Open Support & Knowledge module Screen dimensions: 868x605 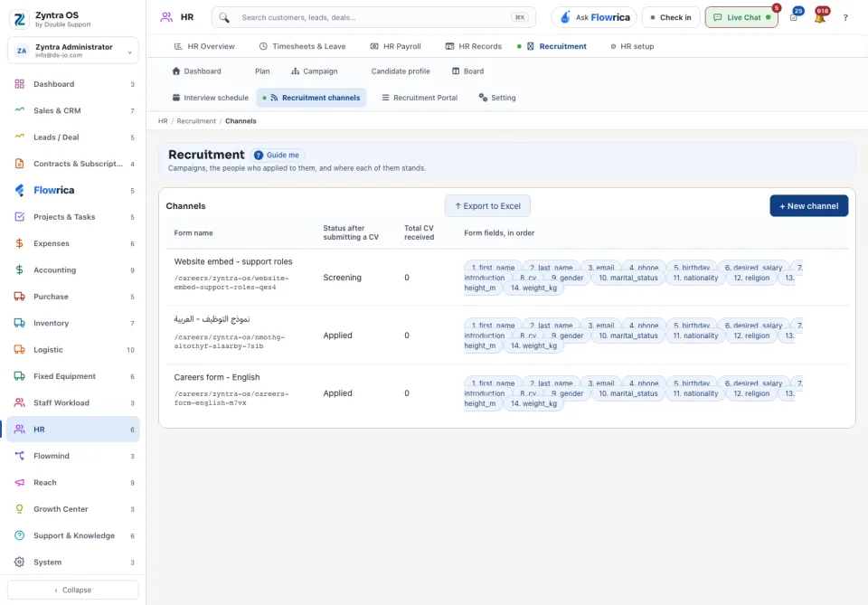tap(72, 535)
